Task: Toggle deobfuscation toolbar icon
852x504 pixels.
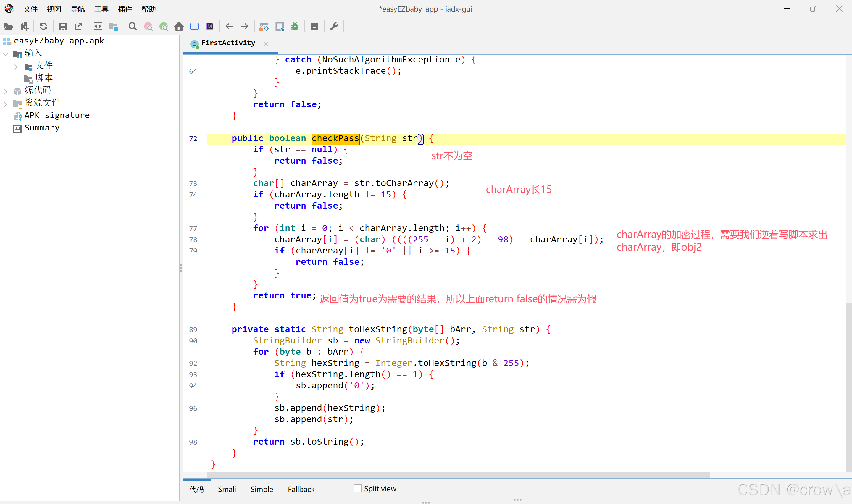Action: tap(264, 27)
